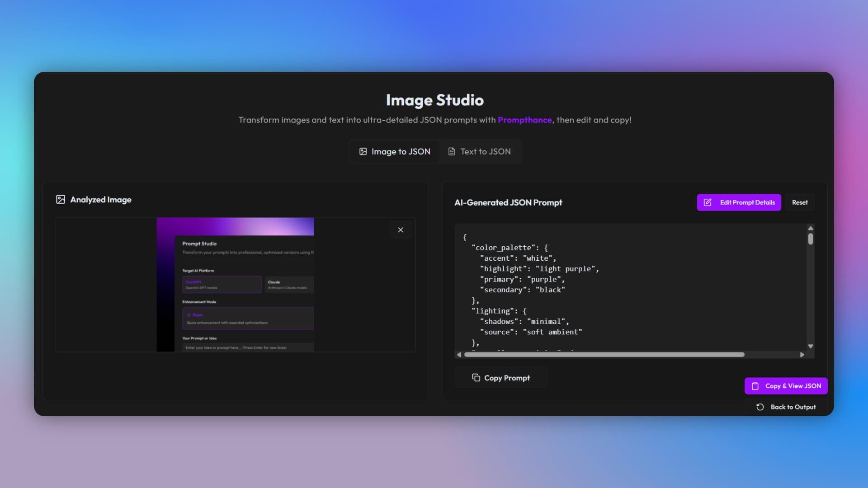Click the horizontal scrollbar thumb in JSON panel
Image resolution: width=868 pixels, height=488 pixels.
coord(604,355)
